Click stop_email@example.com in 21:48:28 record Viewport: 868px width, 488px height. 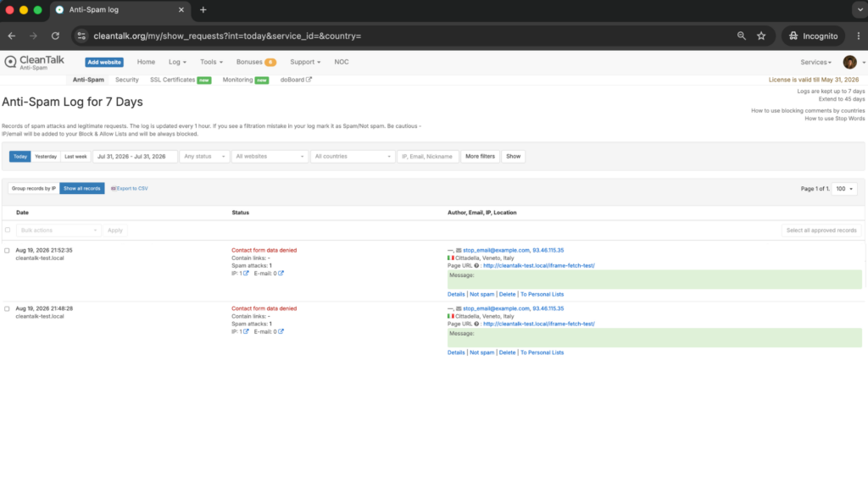496,308
